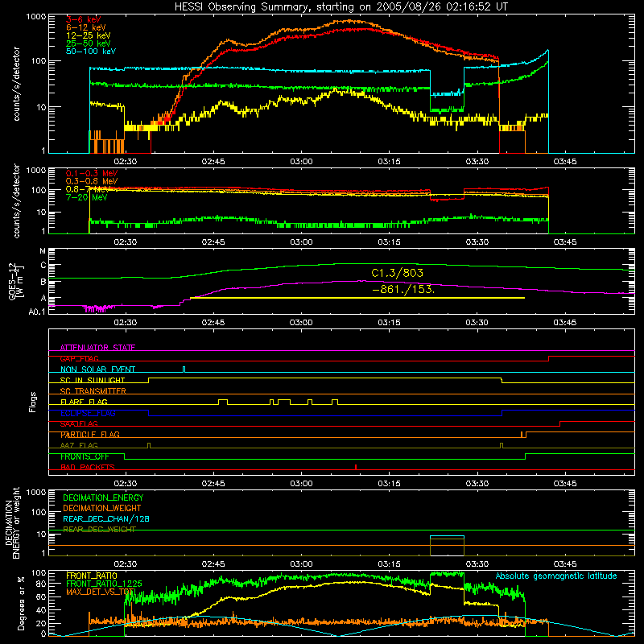
Task: Click the C1.3/803 flare annotation
Action: (x=397, y=273)
